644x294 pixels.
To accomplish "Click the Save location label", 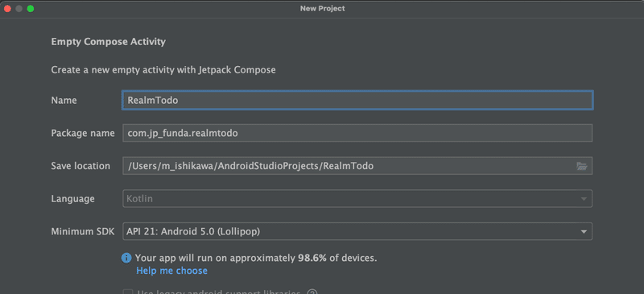I will tap(80, 166).
